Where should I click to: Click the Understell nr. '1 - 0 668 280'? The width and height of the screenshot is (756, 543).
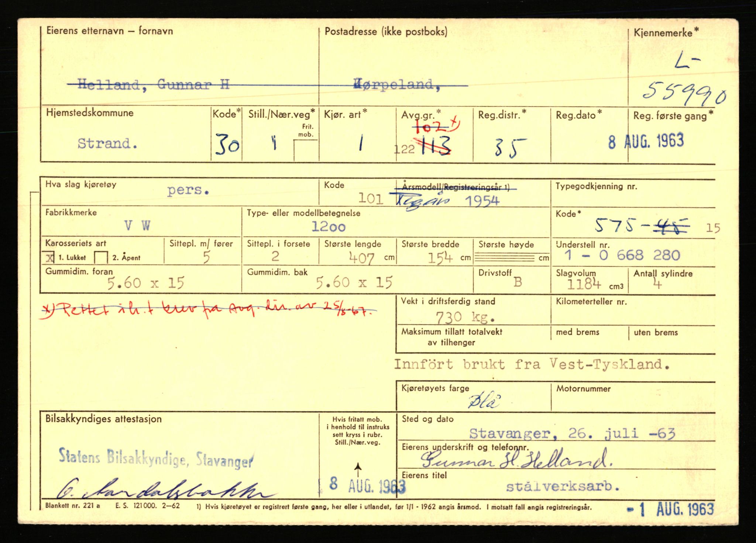click(x=622, y=255)
